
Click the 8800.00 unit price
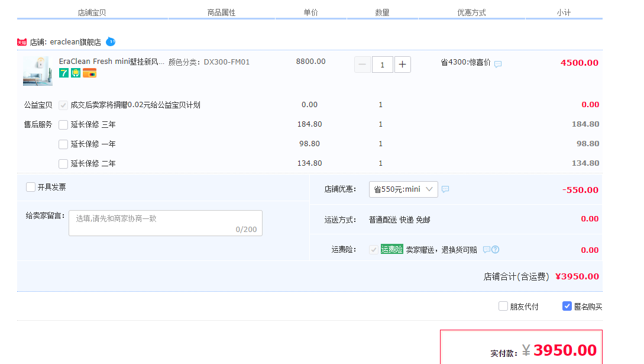click(x=311, y=62)
